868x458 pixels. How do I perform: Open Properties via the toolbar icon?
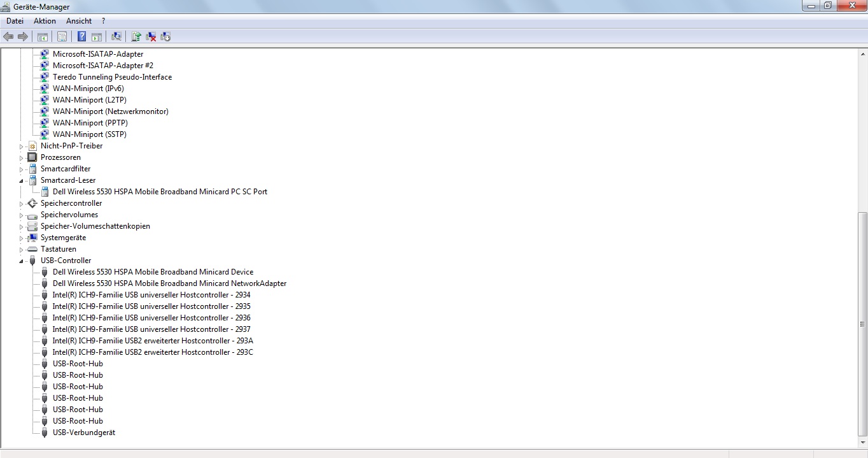[x=62, y=36]
